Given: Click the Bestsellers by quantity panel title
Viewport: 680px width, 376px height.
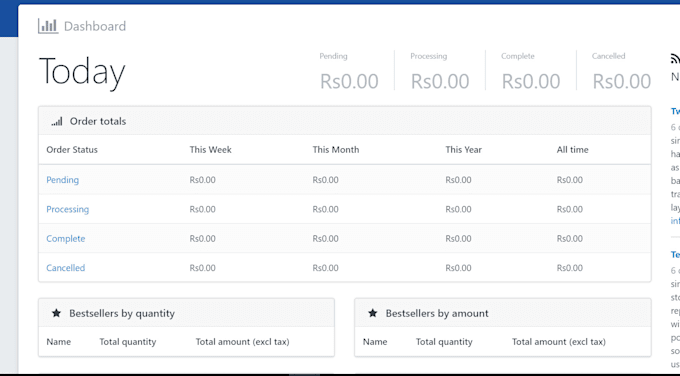Looking at the screenshot, I should pos(122,313).
